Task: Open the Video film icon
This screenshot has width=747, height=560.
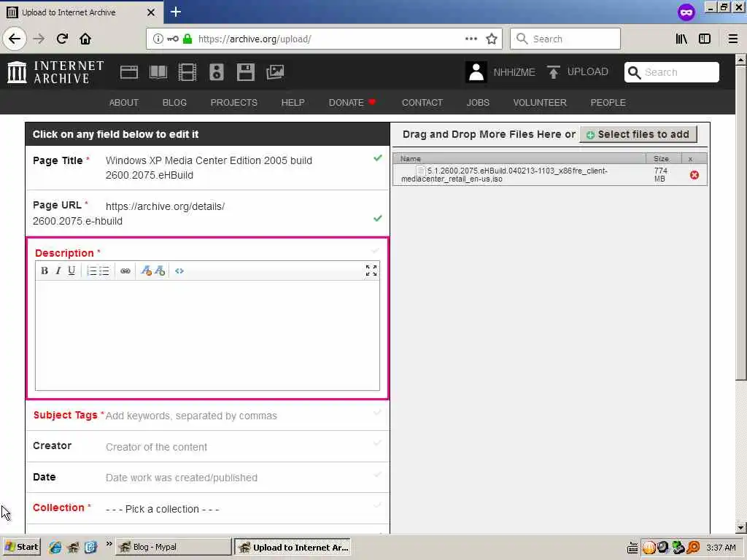Action: (187, 72)
